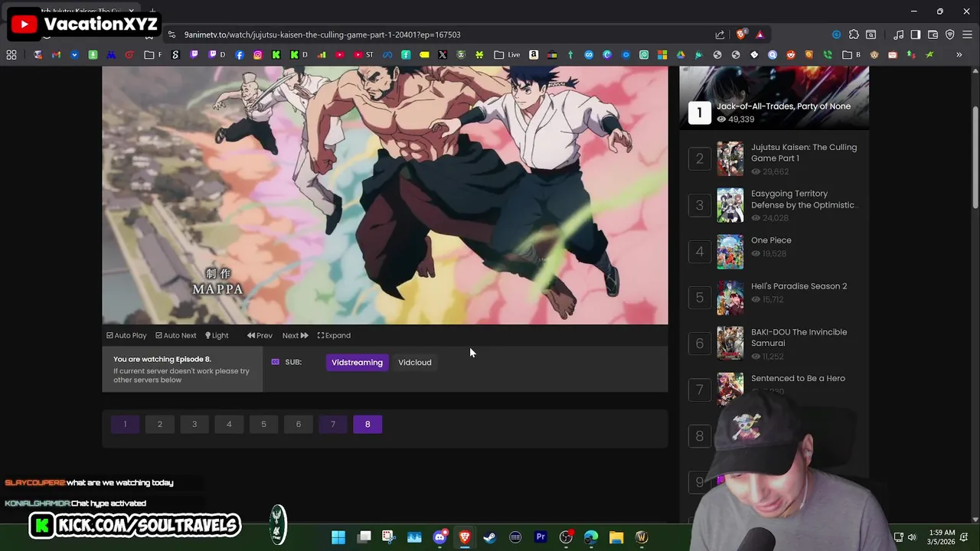Click the Hell's Paradise poster thumbnail
Viewport: 980px width, 551px height.
730,298
